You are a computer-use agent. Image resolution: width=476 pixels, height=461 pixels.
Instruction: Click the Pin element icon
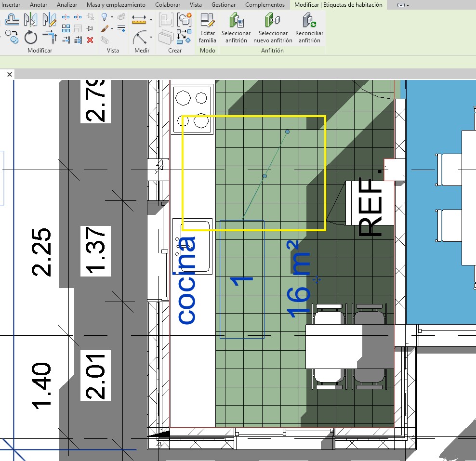(x=90, y=28)
